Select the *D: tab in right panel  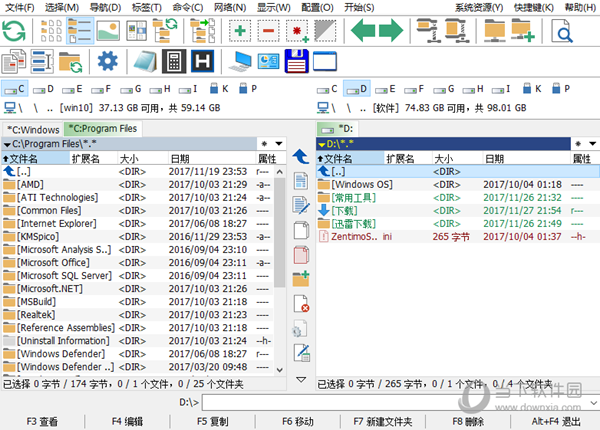(337, 129)
